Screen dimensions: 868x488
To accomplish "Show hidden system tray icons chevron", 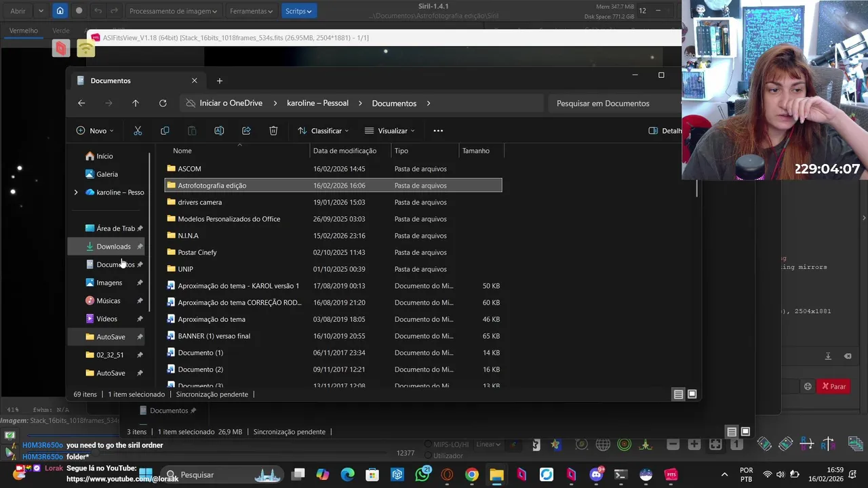I will click(x=724, y=474).
